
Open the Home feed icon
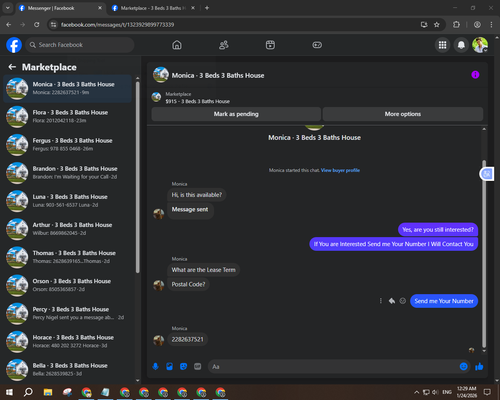pos(177,45)
